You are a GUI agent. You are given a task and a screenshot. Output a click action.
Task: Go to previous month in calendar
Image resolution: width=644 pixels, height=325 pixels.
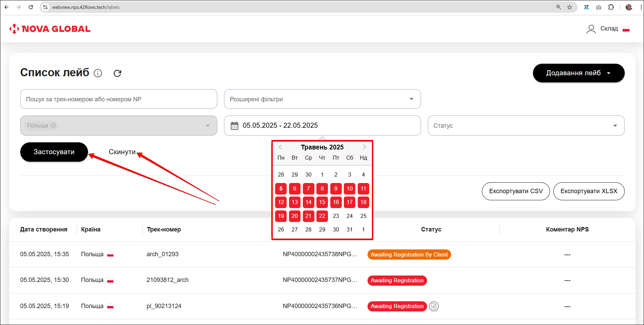[280, 147]
